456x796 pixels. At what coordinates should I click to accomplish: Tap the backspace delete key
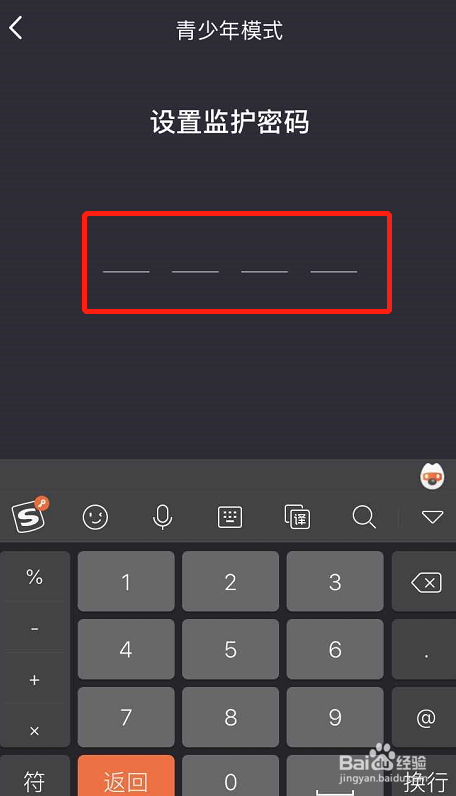click(426, 581)
